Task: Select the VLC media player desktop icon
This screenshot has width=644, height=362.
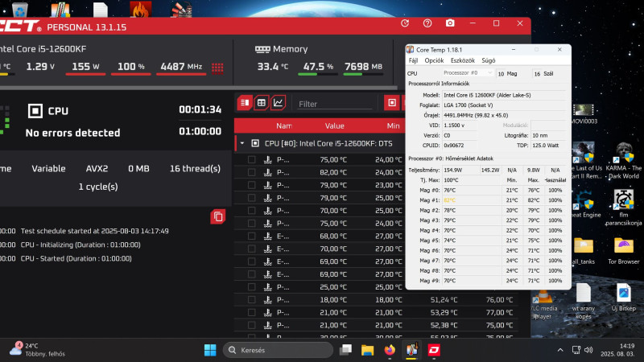Action: pos(544,305)
